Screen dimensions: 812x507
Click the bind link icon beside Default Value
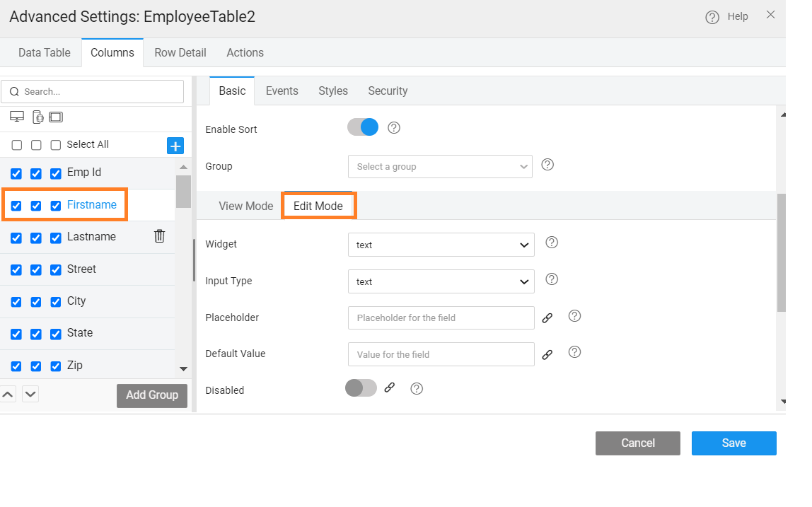pos(547,355)
